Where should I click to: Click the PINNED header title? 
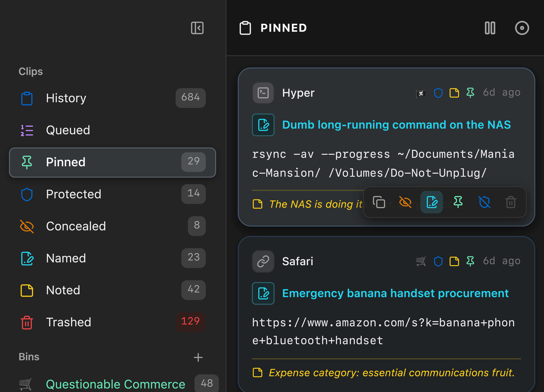(x=284, y=28)
